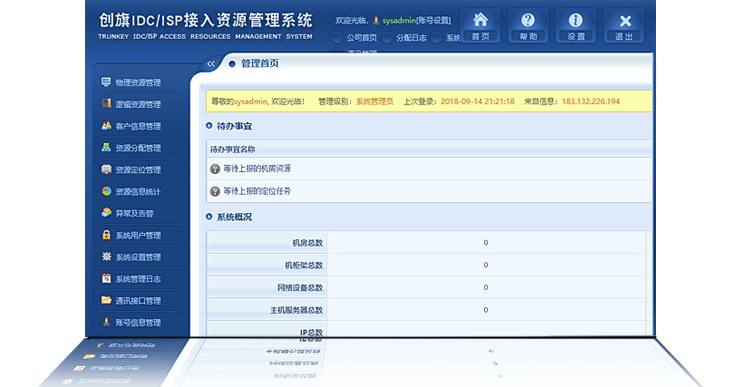This screenshot has width=738, height=387.
Task: Select the 逻辑资源管理 door icon
Action: pos(106,104)
